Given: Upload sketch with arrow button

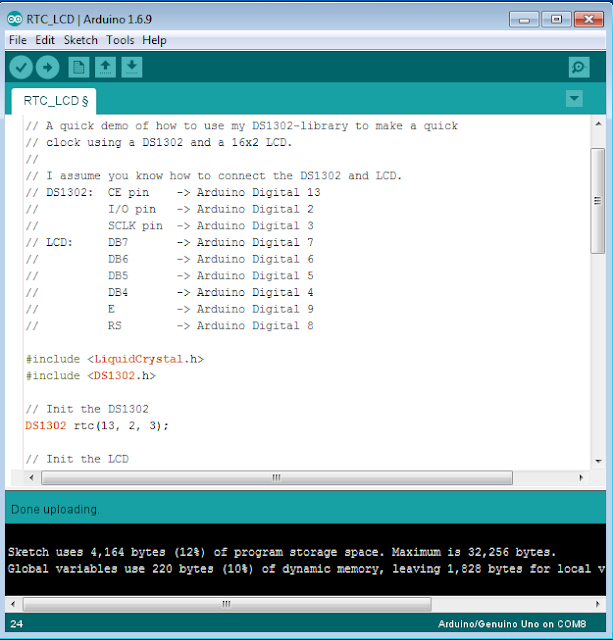Looking at the screenshot, I should coord(47,67).
